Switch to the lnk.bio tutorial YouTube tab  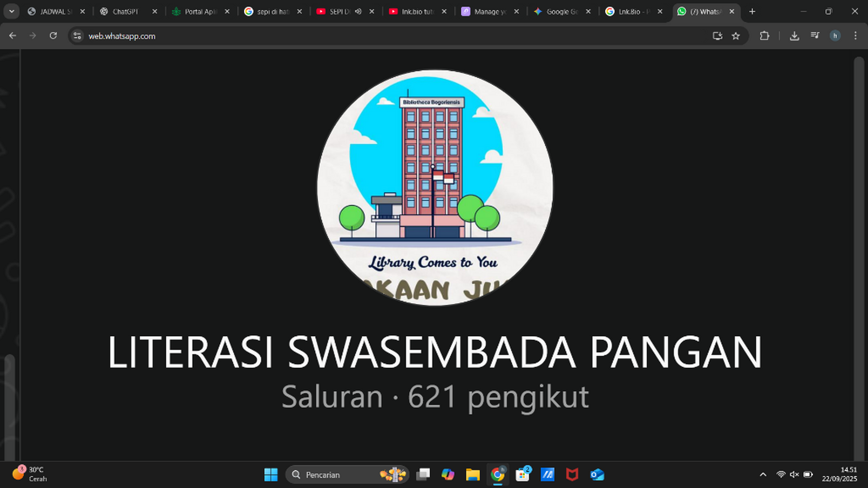418,11
